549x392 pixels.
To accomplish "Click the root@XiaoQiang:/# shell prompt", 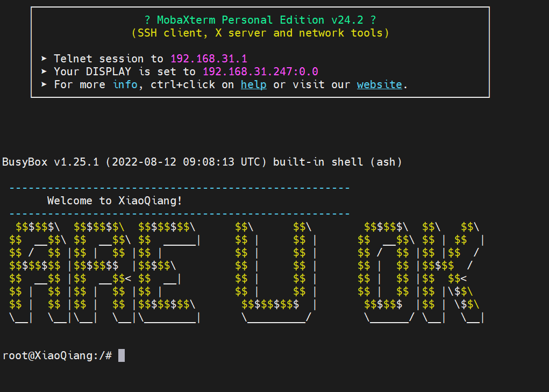I will 57,355.
